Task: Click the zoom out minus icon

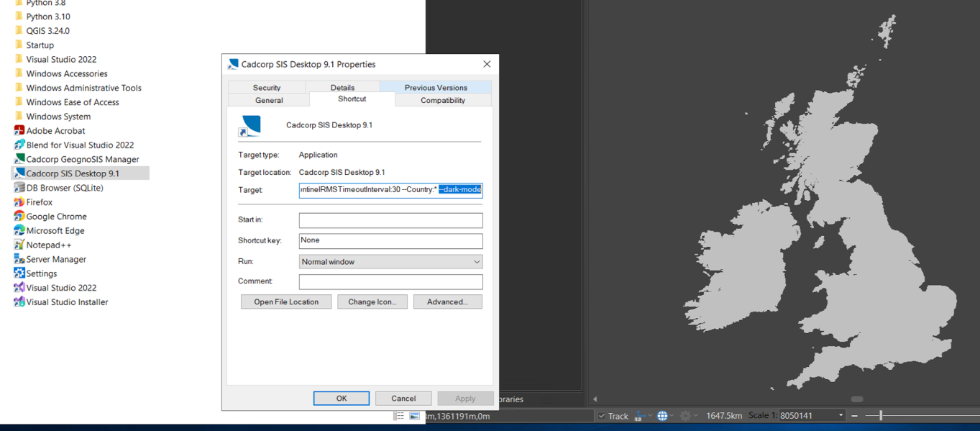Action: pos(854,416)
